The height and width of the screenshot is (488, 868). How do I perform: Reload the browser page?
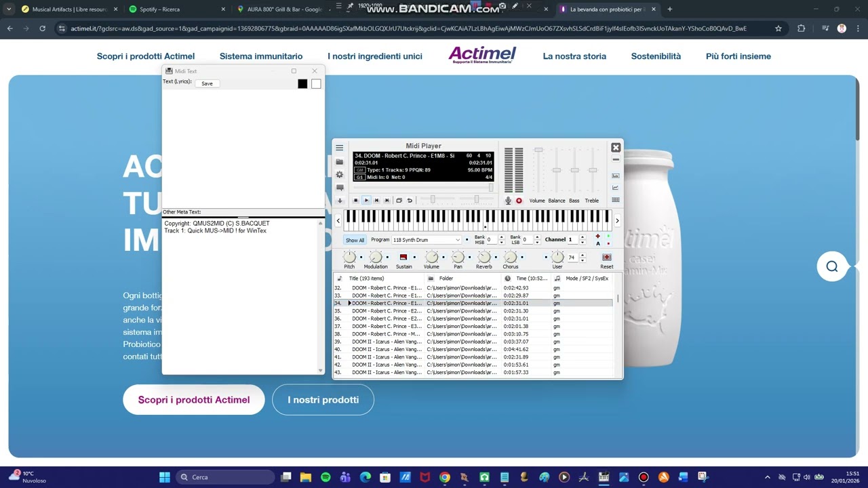[x=43, y=28]
